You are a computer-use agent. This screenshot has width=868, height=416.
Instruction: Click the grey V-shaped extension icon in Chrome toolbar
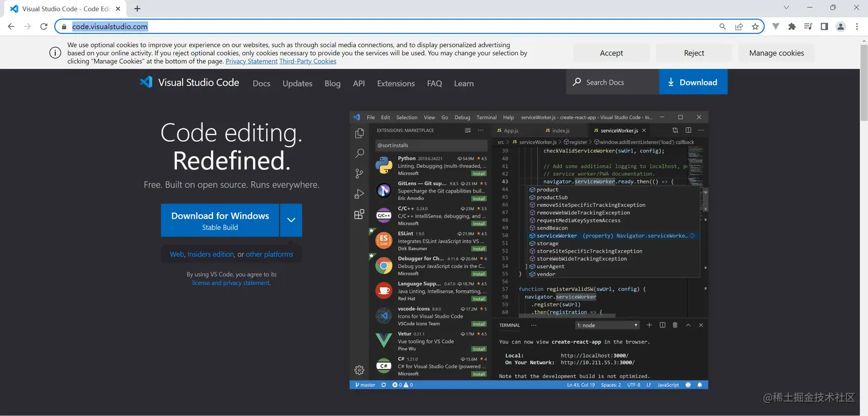point(776,26)
